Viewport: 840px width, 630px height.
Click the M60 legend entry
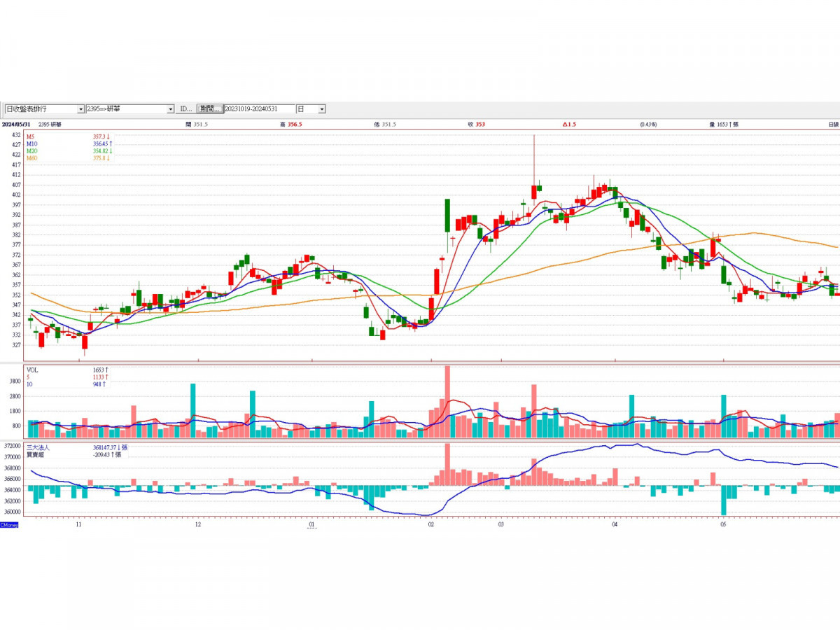point(31,159)
